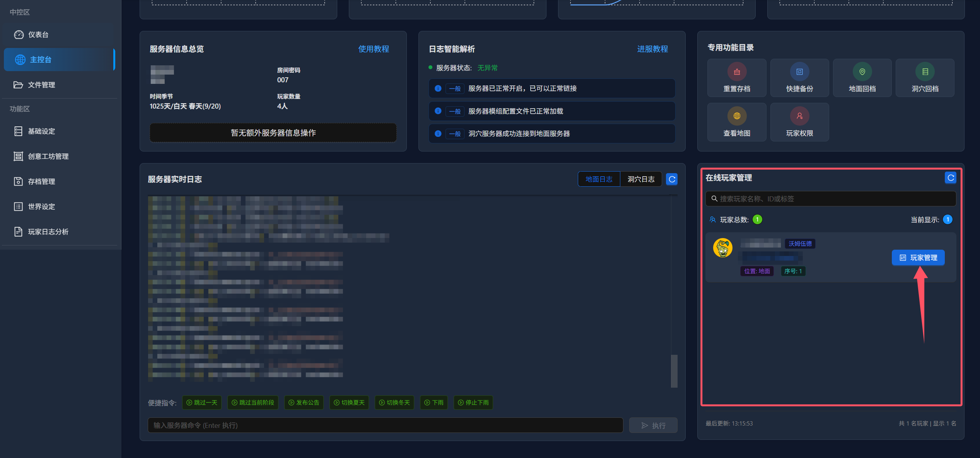Focus the player search input field
Image resolution: width=980 pixels, height=458 pixels.
pyautogui.click(x=831, y=199)
